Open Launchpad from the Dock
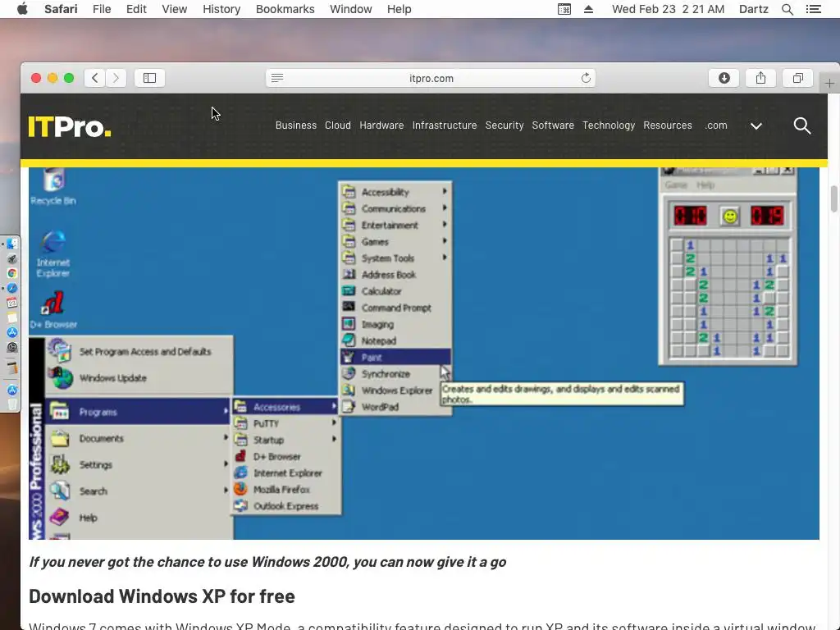The width and height of the screenshot is (840, 630). tap(11, 258)
